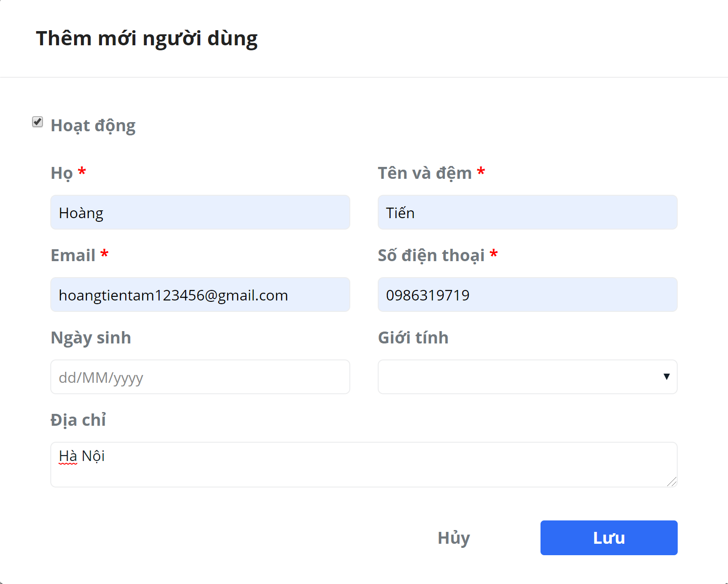728x584 pixels.
Task: Focus the Họ field containing Hoàng
Action: tap(200, 212)
